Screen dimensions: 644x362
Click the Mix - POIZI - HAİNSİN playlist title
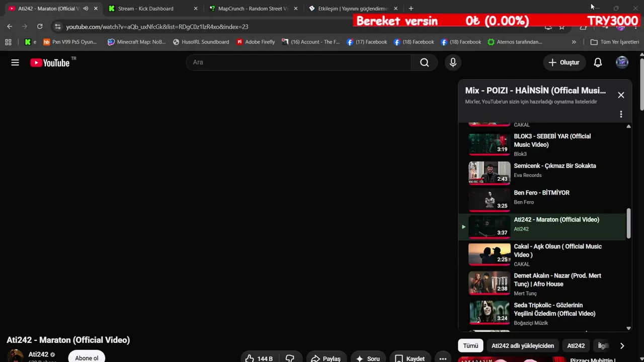coord(535,90)
